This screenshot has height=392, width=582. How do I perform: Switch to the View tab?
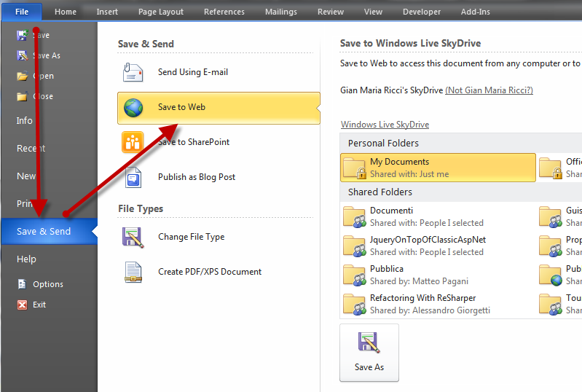[x=373, y=12]
